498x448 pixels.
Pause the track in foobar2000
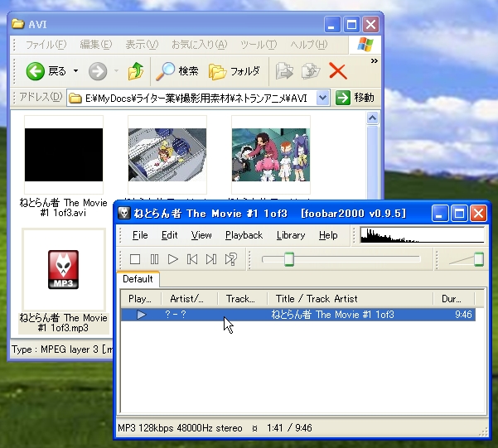(x=154, y=259)
